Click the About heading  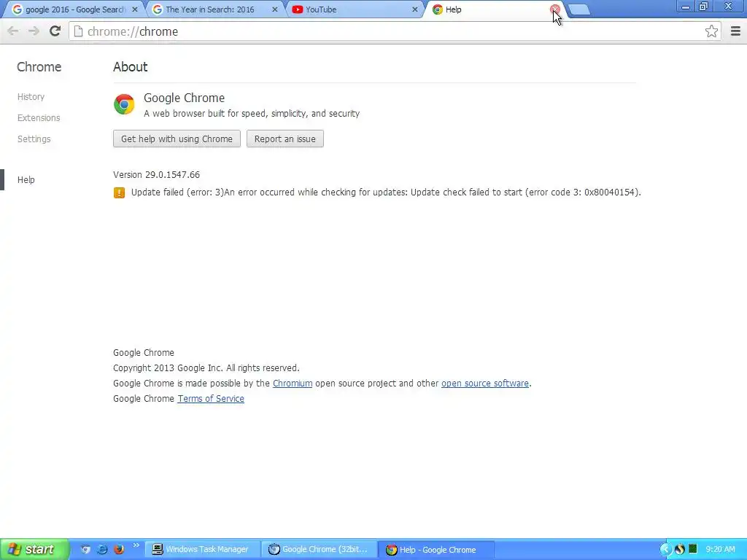(130, 66)
